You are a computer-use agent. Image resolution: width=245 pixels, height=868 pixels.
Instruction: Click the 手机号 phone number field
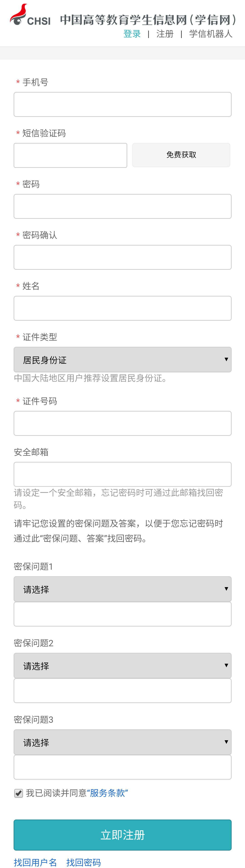click(x=122, y=104)
